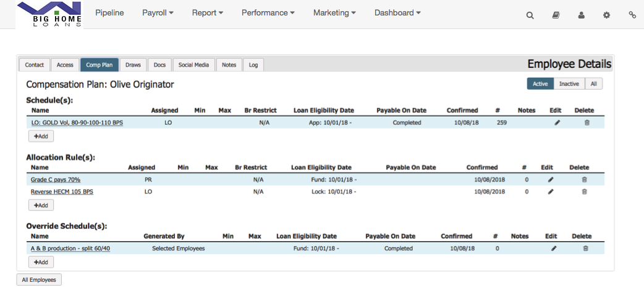644x293 pixels.
Task: Open Reverse HECM 105 BPS link
Action: [62, 192]
